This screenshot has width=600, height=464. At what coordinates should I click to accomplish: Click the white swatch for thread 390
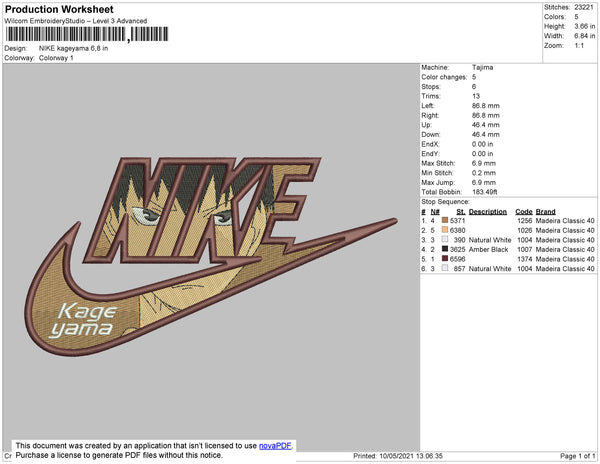pos(445,239)
